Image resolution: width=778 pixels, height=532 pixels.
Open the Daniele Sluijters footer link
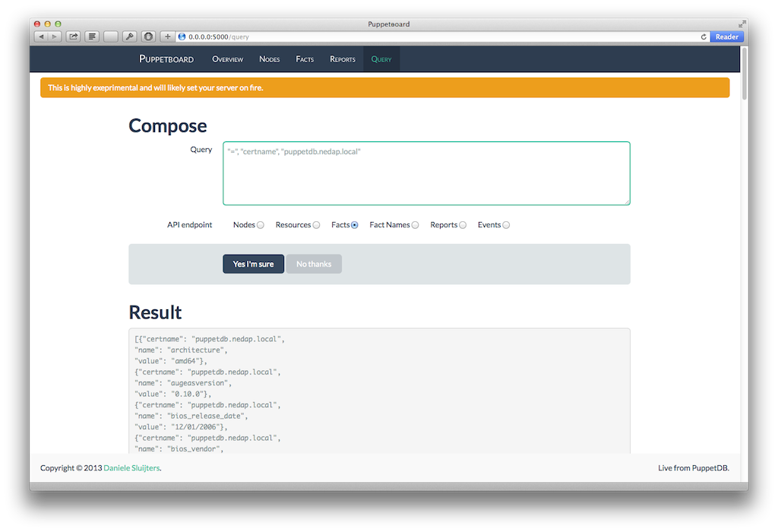tap(131, 468)
